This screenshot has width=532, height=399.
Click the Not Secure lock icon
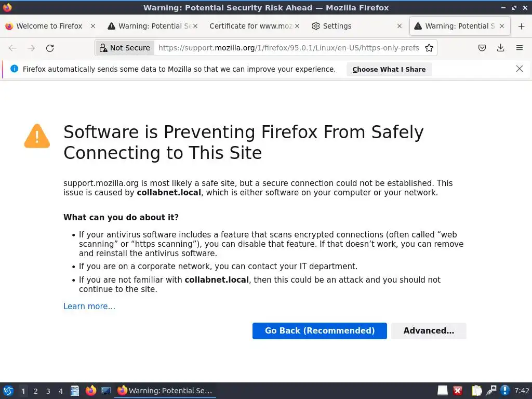point(103,48)
